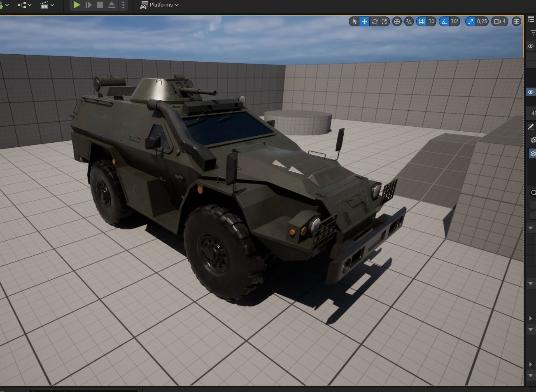Start Play in Editor with green play button

[x=77, y=5]
